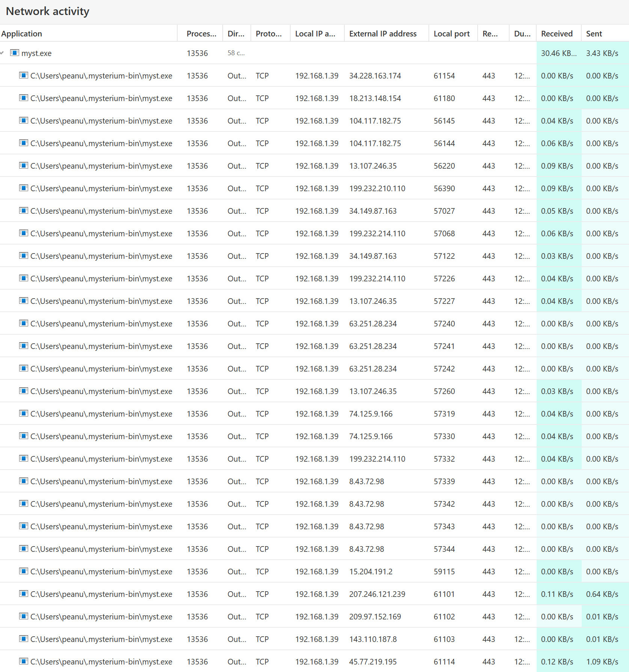Click the icon for row with port 56390

pos(23,188)
